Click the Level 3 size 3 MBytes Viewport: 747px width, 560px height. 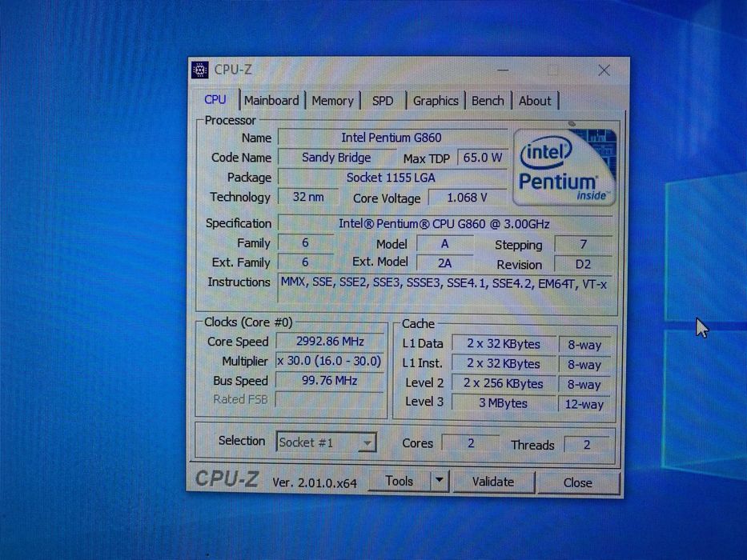[504, 403]
